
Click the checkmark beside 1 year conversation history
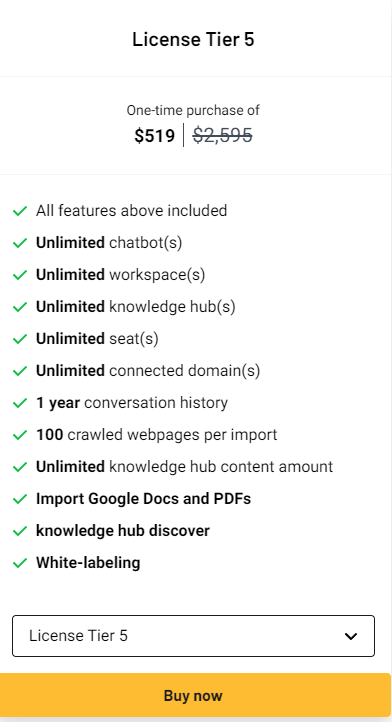pos(20,403)
